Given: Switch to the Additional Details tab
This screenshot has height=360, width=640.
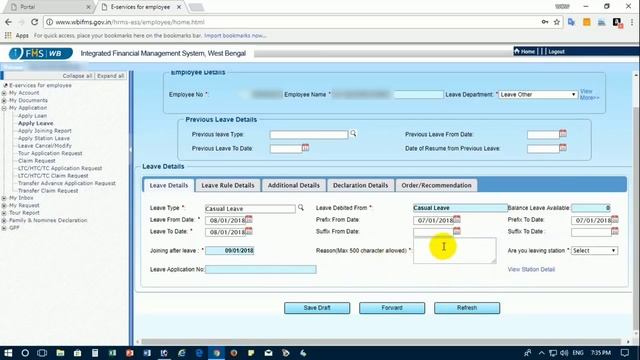Looking at the screenshot, I should pos(293,185).
